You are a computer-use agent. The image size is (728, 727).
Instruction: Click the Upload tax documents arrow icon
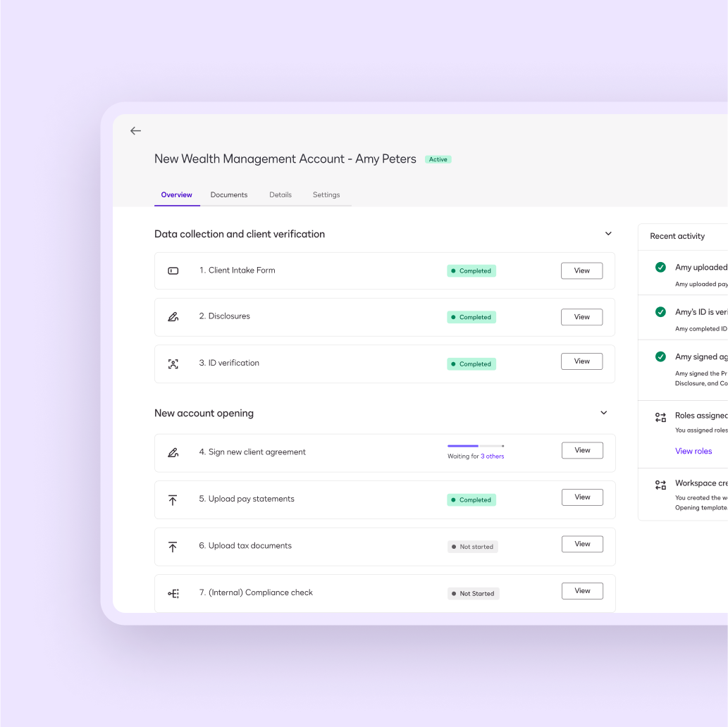tap(173, 547)
